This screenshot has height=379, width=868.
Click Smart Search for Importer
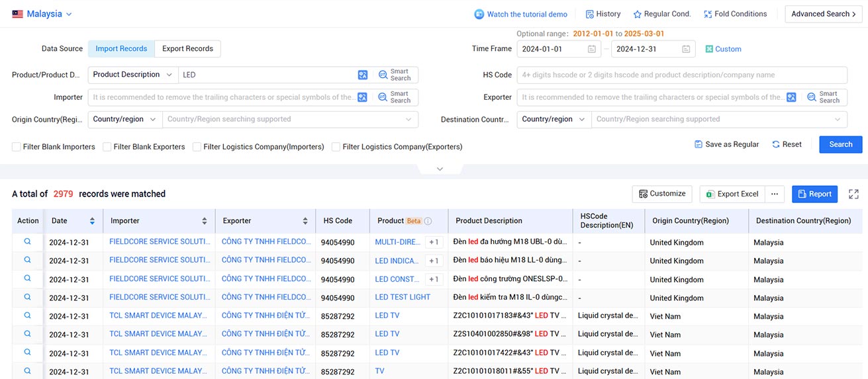tap(395, 97)
